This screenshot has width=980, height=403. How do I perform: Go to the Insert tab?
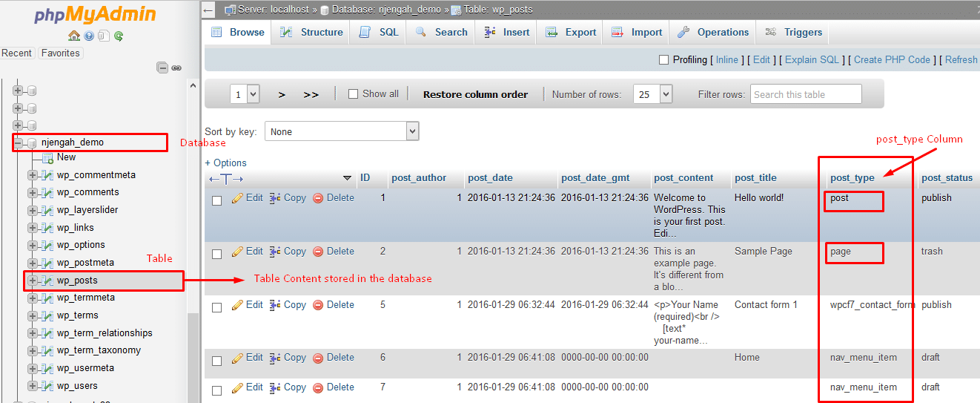coord(506,32)
